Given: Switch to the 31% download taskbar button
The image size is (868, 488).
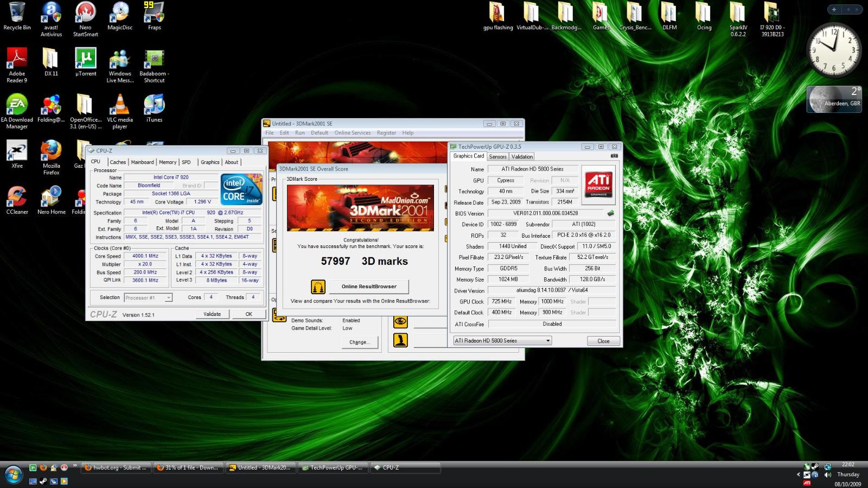Looking at the screenshot, I should (188, 467).
